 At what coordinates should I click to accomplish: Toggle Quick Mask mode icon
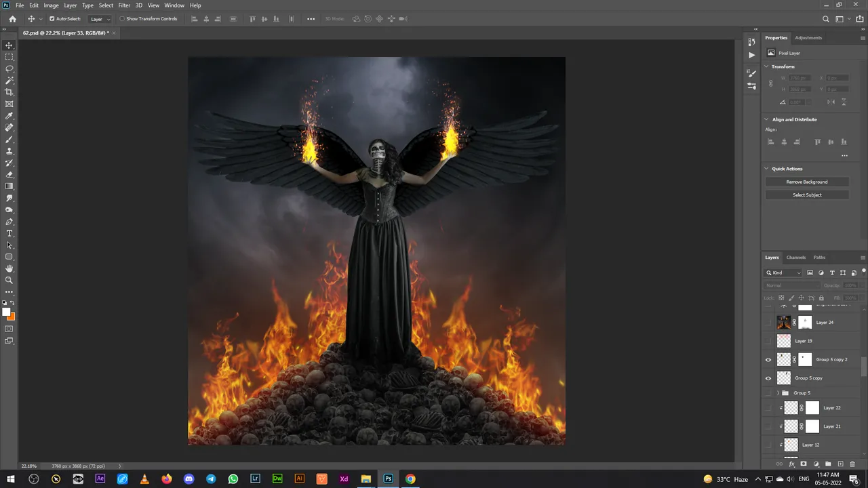(x=9, y=329)
